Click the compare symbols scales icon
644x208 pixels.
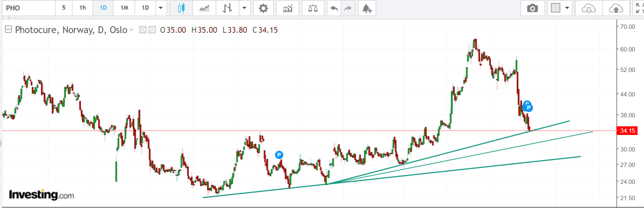click(313, 8)
